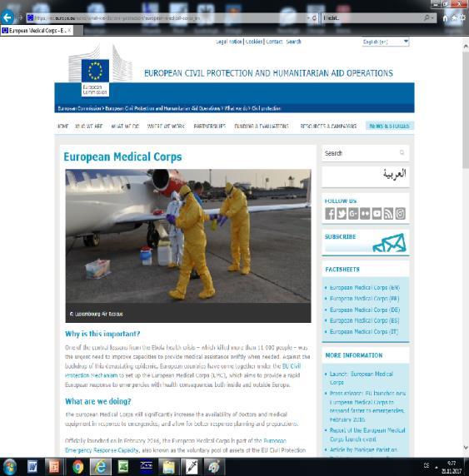This screenshot has width=469, height=476.
Task: Open the FUNDING & EVALUATIONS menu
Action: [x=262, y=126]
